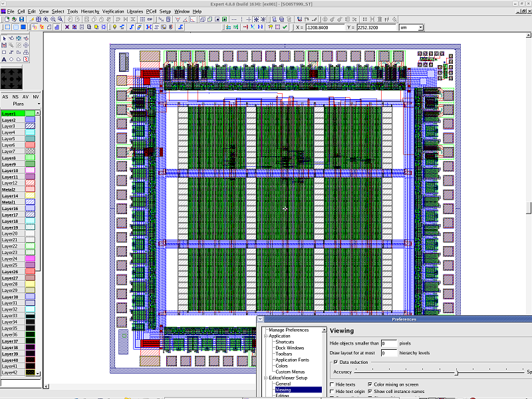Image resolution: width=532 pixels, height=399 pixels.
Task: Open the Verification menu
Action: tap(113, 11)
